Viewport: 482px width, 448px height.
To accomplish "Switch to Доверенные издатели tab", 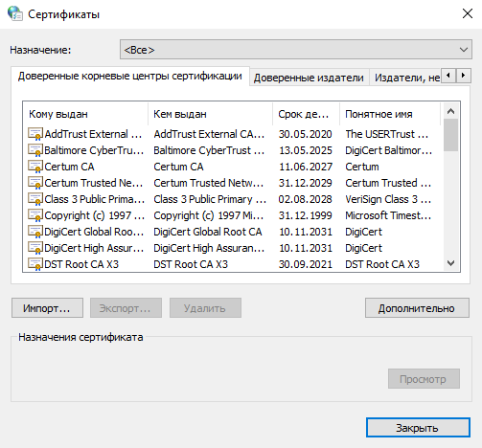I will pos(309,78).
